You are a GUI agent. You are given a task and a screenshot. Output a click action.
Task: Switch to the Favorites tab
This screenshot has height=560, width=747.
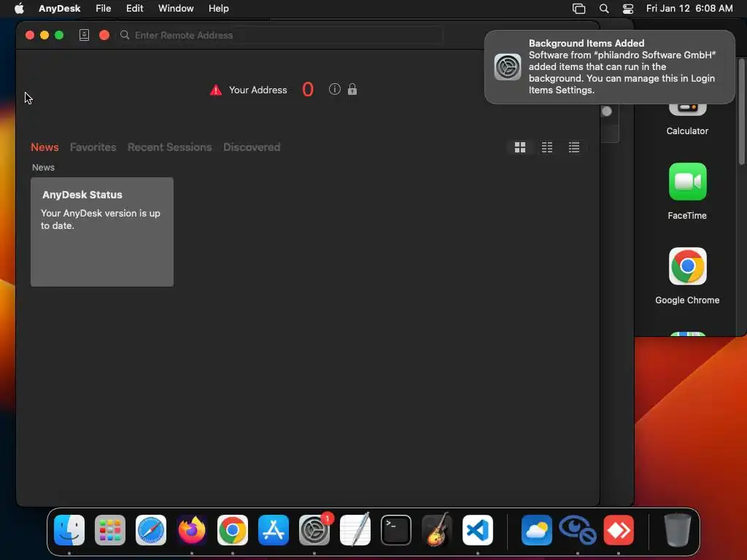pyautogui.click(x=93, y=147)
